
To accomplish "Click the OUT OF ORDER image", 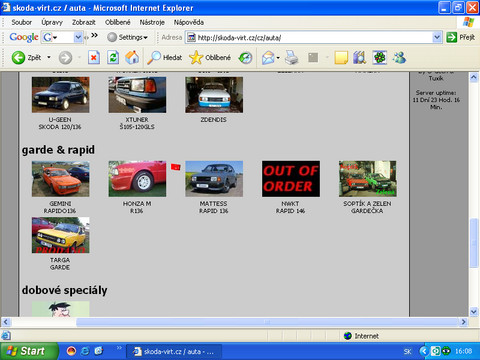I will (x=291, y=179).
